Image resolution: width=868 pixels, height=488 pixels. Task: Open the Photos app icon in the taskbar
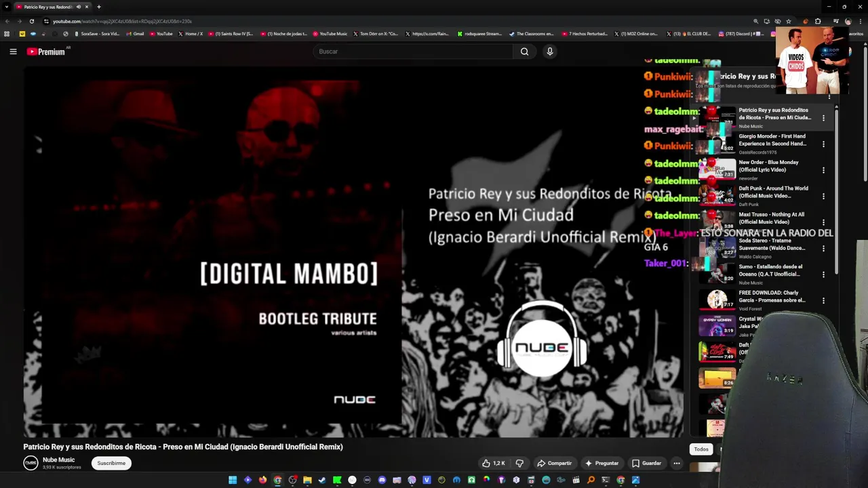(x=635, y=480)
